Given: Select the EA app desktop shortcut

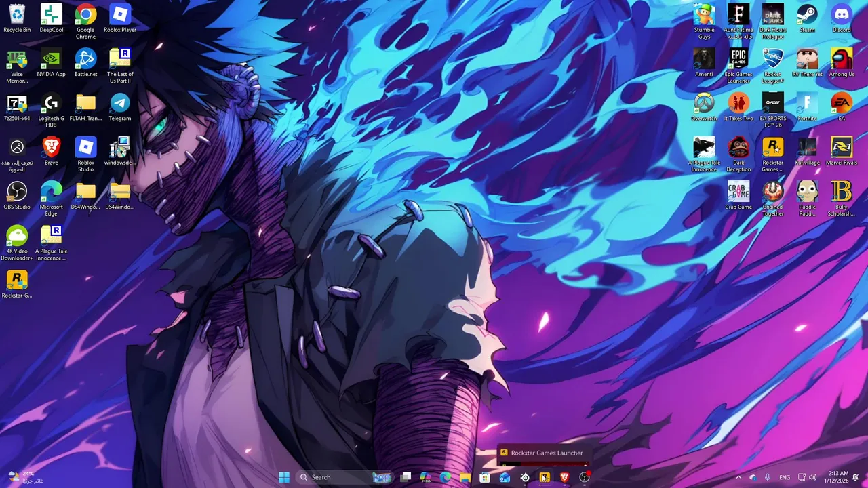Looking at the screenshot, I should pos(842,107).
